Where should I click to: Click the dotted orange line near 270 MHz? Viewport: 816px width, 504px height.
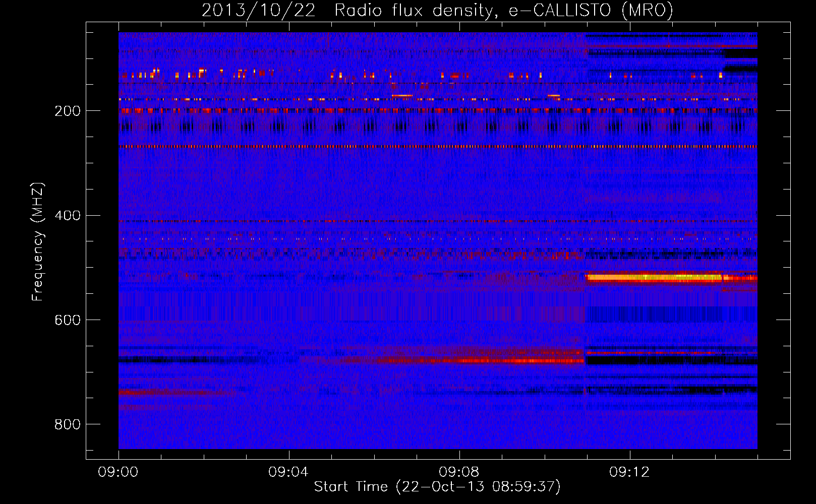tap(438, 147)
